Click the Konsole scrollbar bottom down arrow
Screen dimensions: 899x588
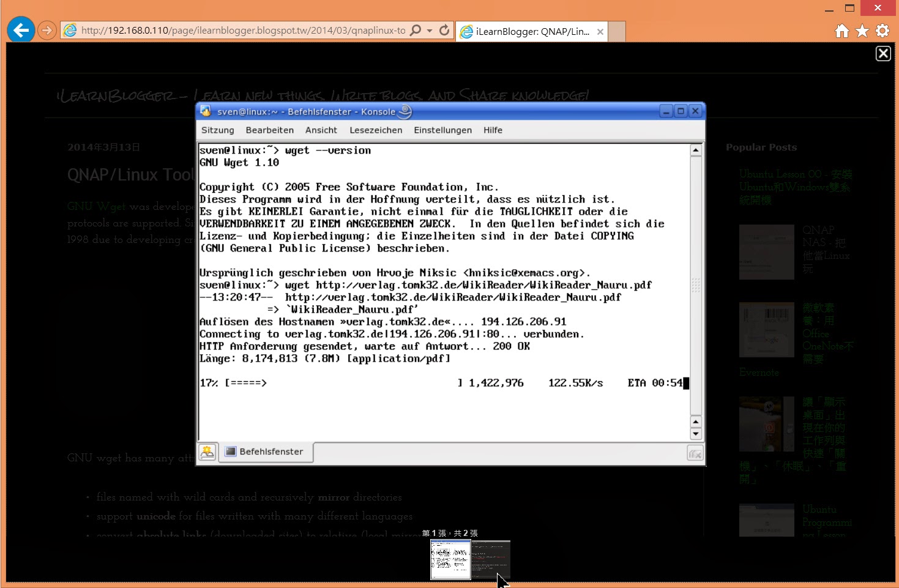[696, 434]
